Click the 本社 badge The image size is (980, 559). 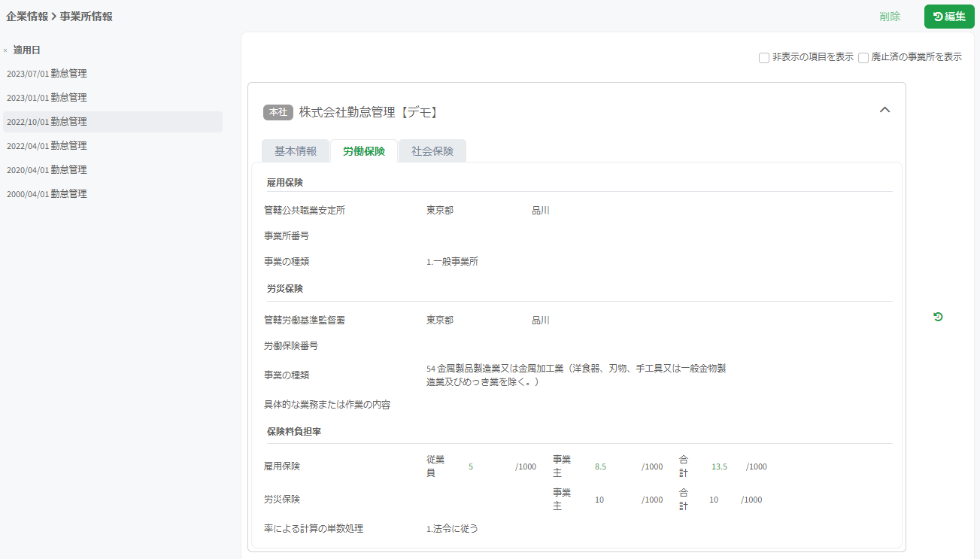(x=278, y=112)
